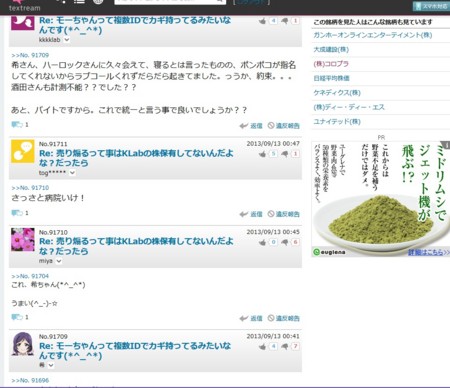Viewport: 450px width, 388px height.
Task: Click post number No.91711
Action: click(x=53, y=144)
